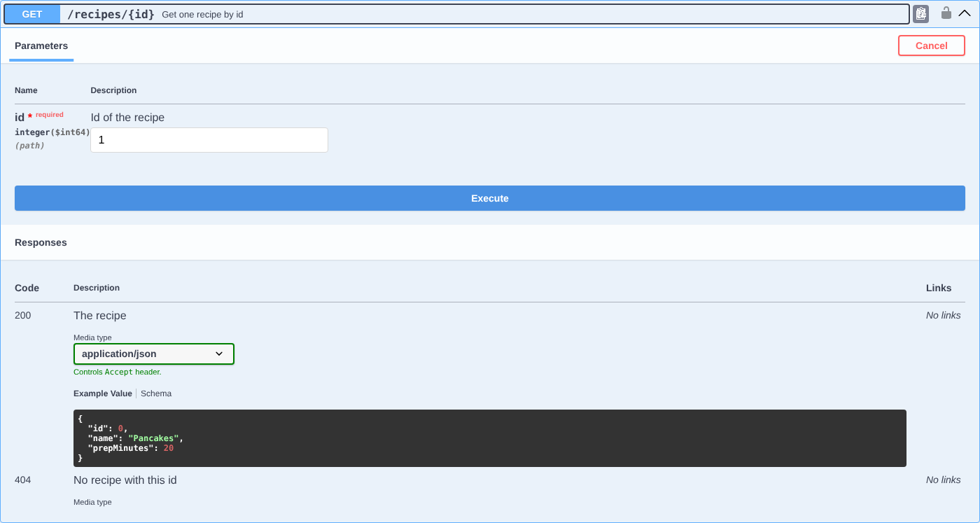Open the application/json media type dropdown
This screenshot has height=523, width=980.
coord(154,354)
